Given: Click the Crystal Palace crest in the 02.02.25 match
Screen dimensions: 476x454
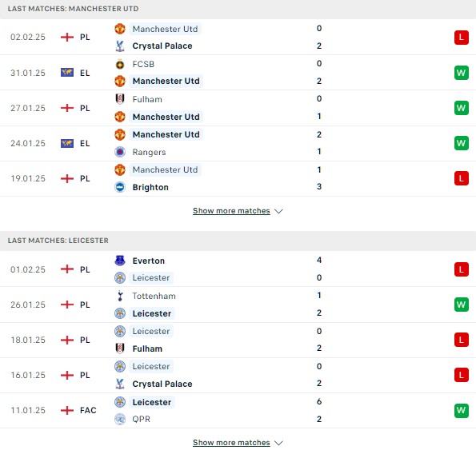Looking at the screenshot, I should click(120, 46).
